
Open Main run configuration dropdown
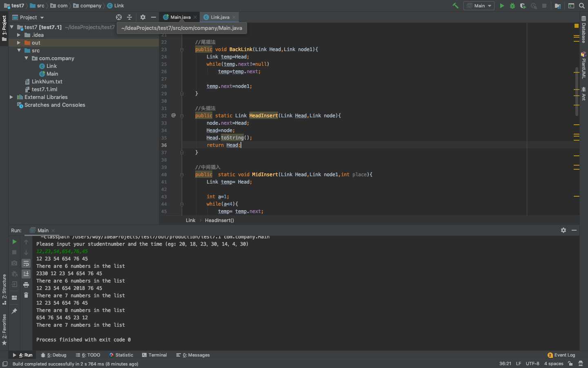tap(479, 6)
